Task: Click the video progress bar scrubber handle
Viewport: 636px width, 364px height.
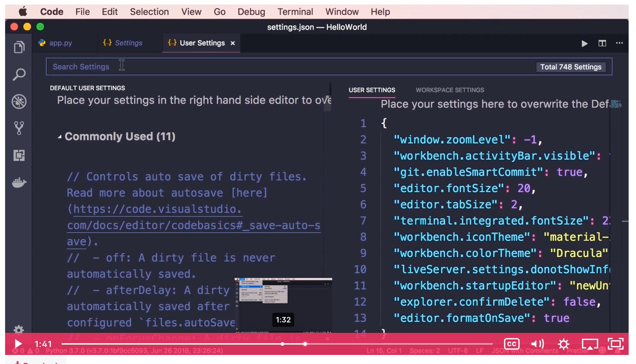Action: (x=305, y=344)
